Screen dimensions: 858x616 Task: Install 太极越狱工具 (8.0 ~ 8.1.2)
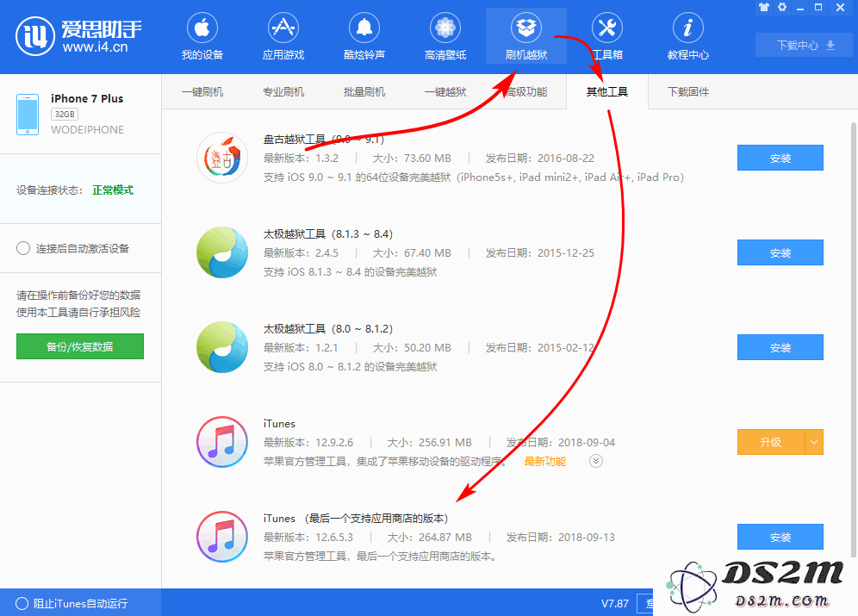(780, 347)
